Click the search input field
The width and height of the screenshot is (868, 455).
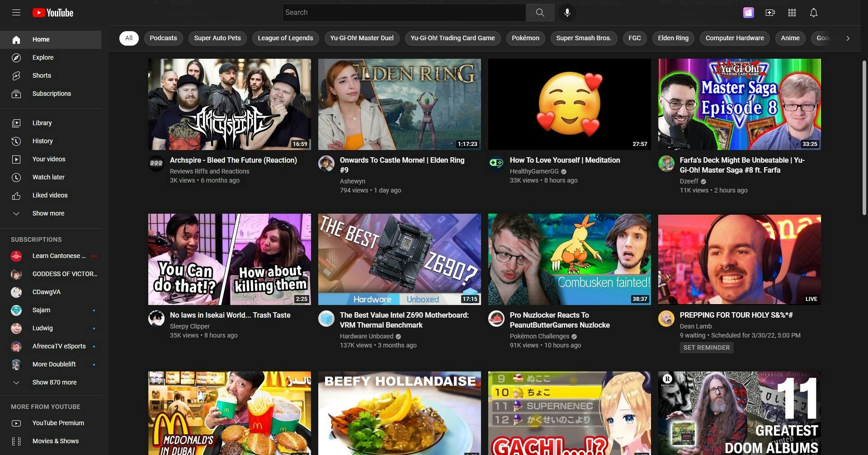coord(404,13)
